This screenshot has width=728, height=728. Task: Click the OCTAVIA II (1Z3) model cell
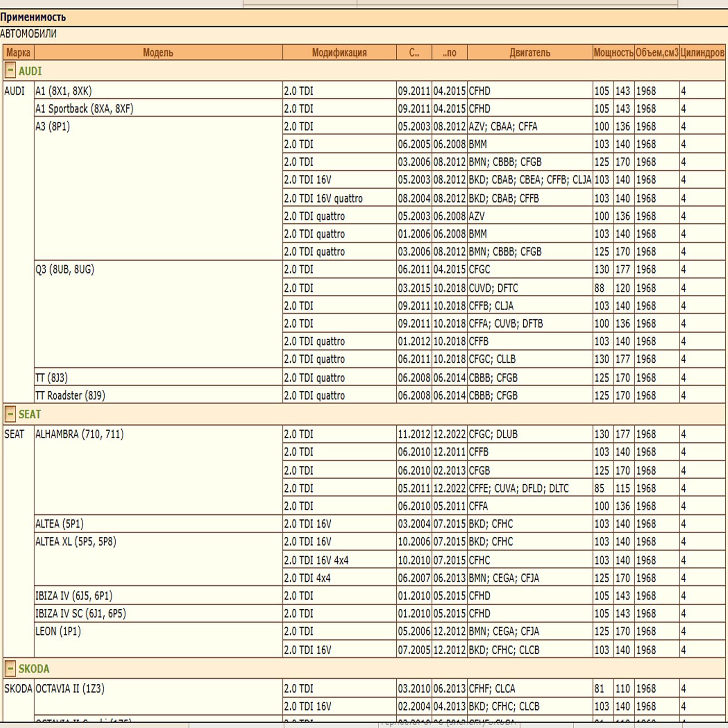click(70, 688)
